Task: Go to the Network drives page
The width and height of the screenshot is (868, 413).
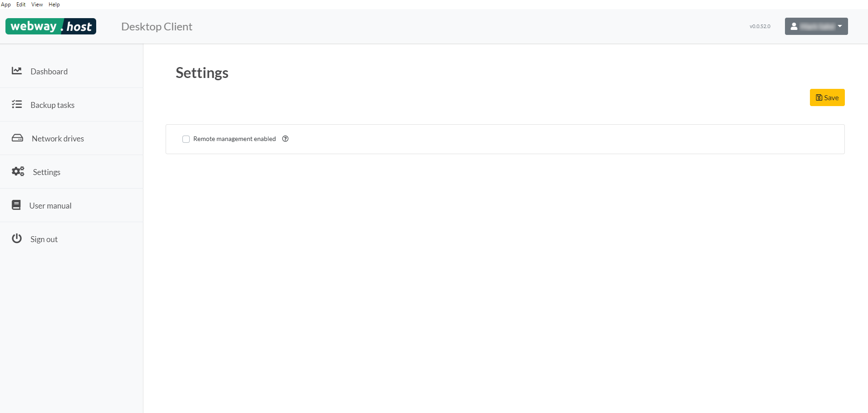Action: (57, 138)
